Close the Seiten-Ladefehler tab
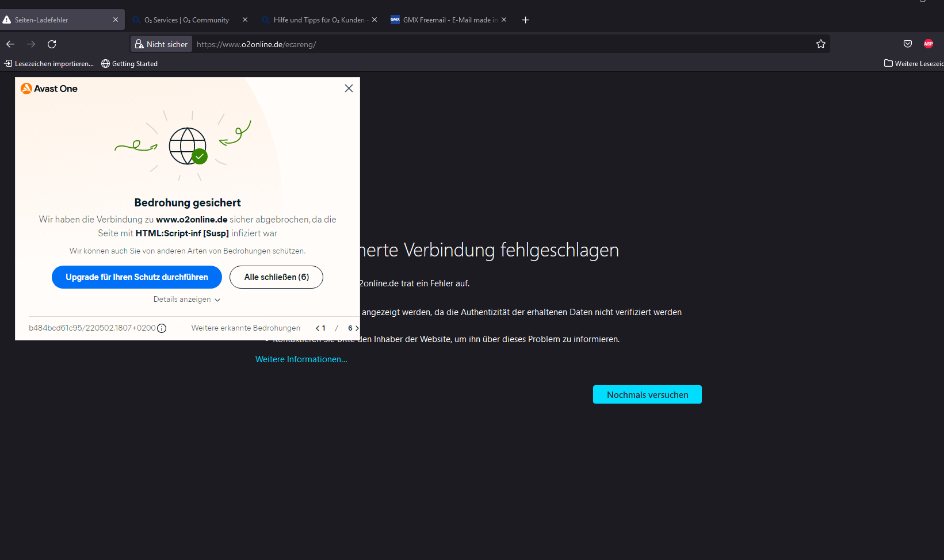The image size is (944, 560). click(x=116, y=20)
